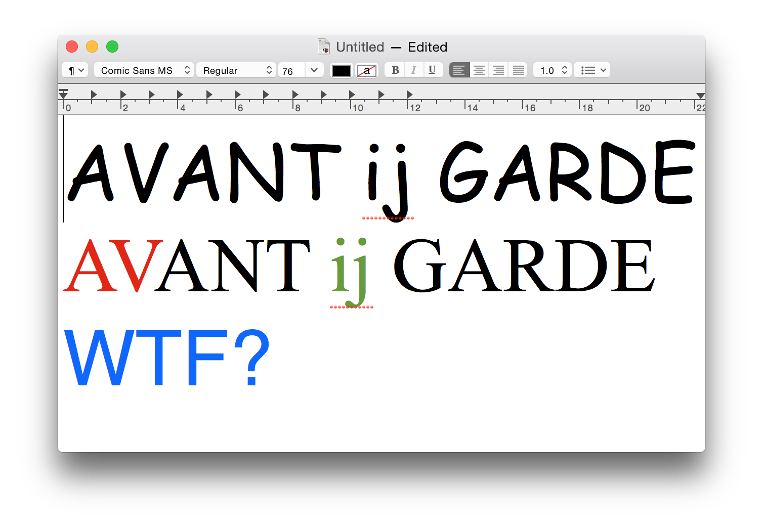Screen dimensions: 763x532
Task: Italicize text using the I icon
Action: click(414, 70)
